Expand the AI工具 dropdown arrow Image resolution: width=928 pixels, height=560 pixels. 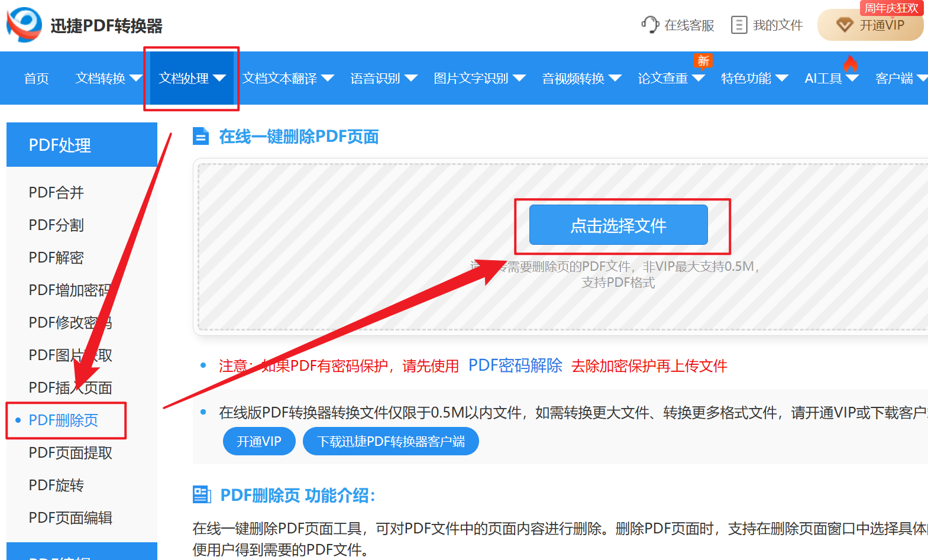[852, 78]
